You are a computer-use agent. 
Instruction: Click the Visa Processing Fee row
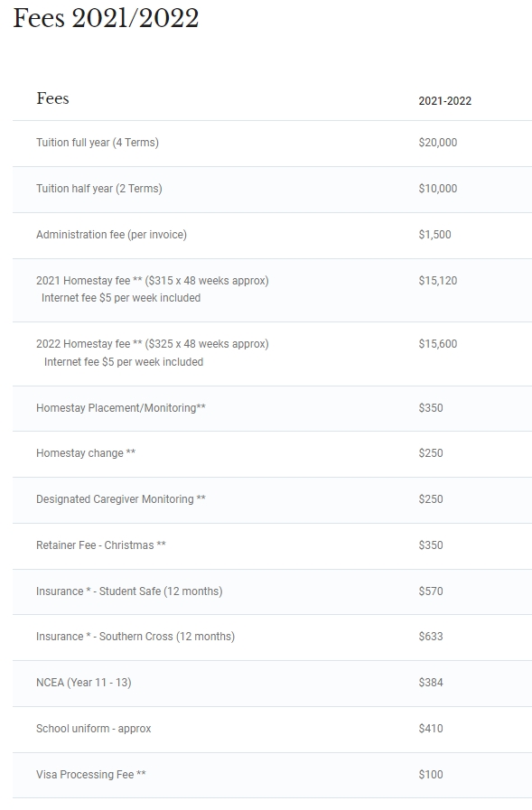pos(272,775)
